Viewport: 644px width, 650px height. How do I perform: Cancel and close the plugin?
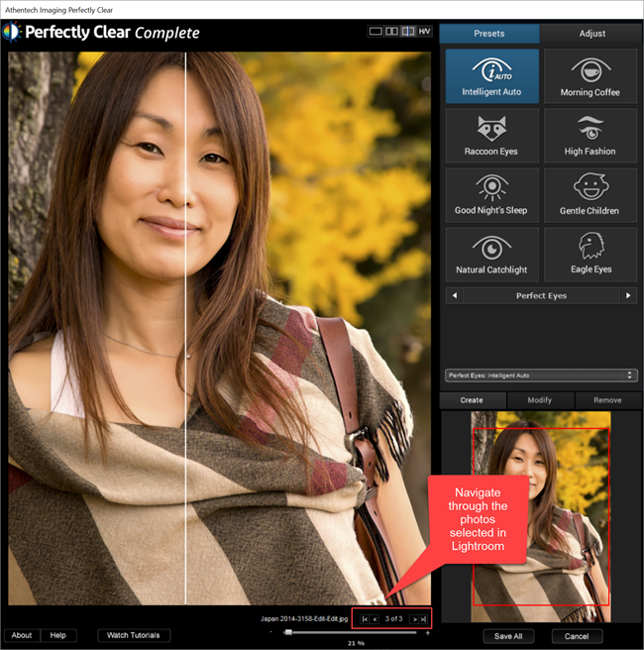pyautogui.click(x=577, y=636)
